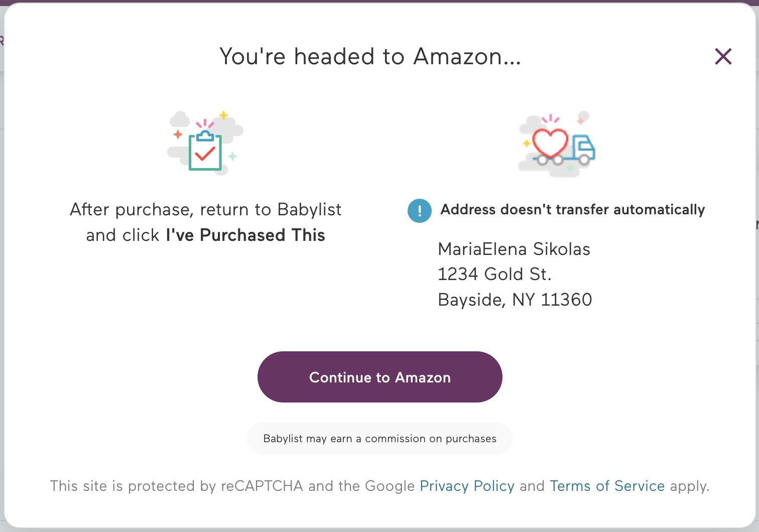Click the blue exclamation info icon
Screen dimensions: 759x532
[x=420, y=211]
